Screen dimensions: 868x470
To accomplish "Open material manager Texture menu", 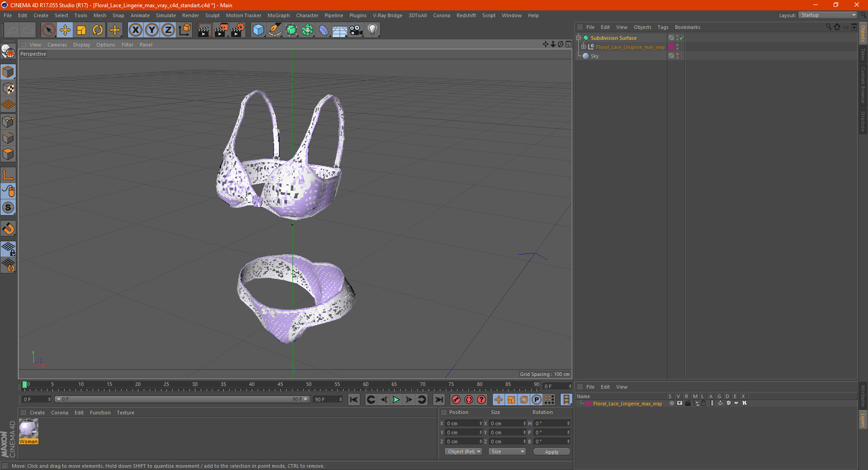I will click(x=125, y=413).
